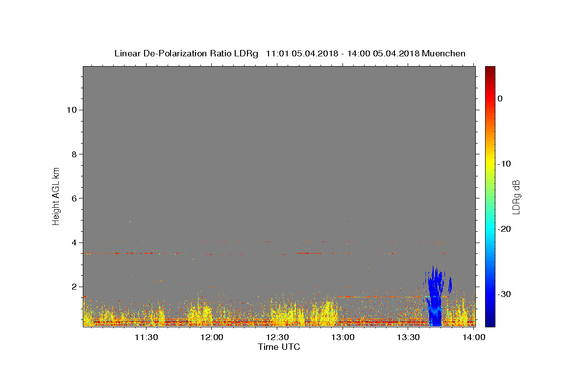This screenshot has width=588, height=392.
Task: Click the end date "14:00 05.04.2018" in the title
Action: click(x=383, y=53)
